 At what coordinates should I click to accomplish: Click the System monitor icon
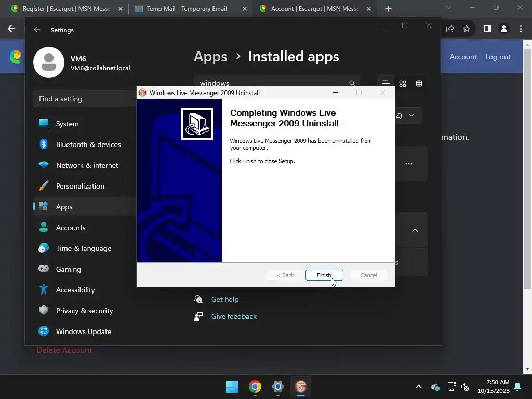click(x=44, y=123)
